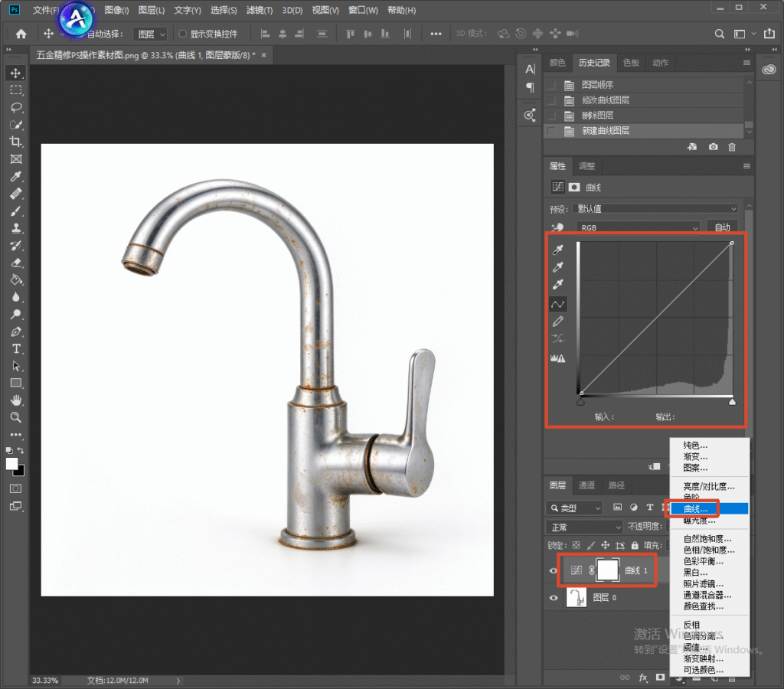Create new snapshot with camera icon
Viewport: 784px width, 689px height.
point(713,147)
